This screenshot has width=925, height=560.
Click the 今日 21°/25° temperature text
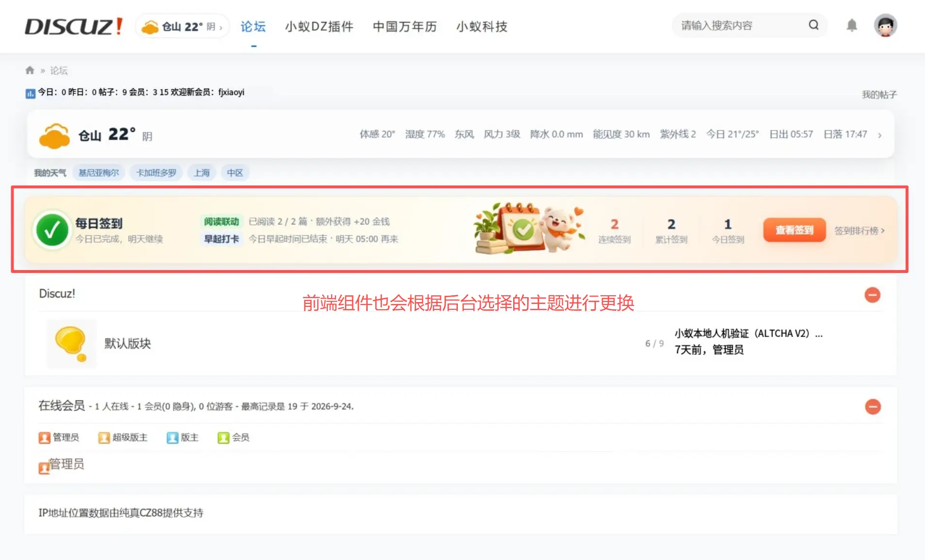pos(732,134)
